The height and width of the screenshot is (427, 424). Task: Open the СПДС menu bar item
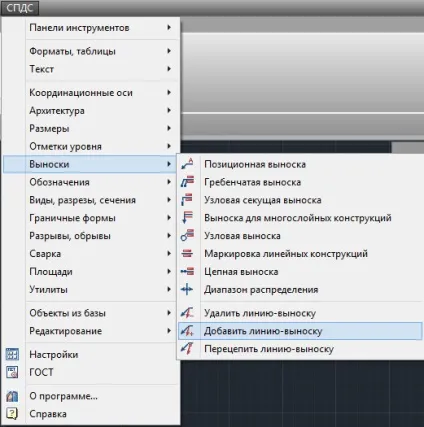tap(20, 8)
